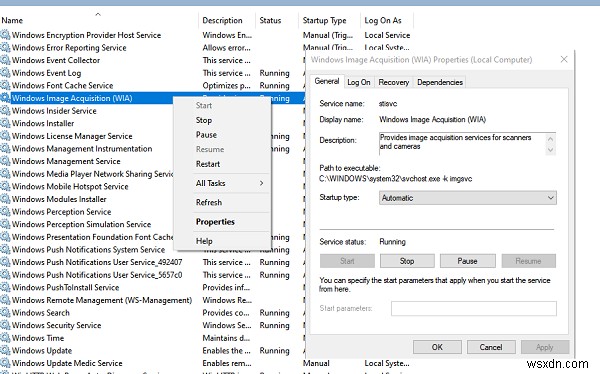
Task: Click gear icon beside Windows Time
Action: (x=5, y=338)
